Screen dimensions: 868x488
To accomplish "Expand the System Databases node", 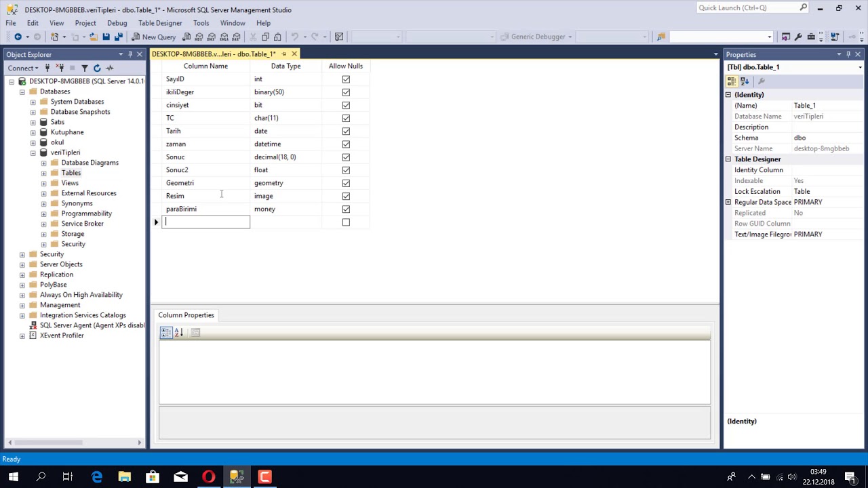I will point(33,102).
